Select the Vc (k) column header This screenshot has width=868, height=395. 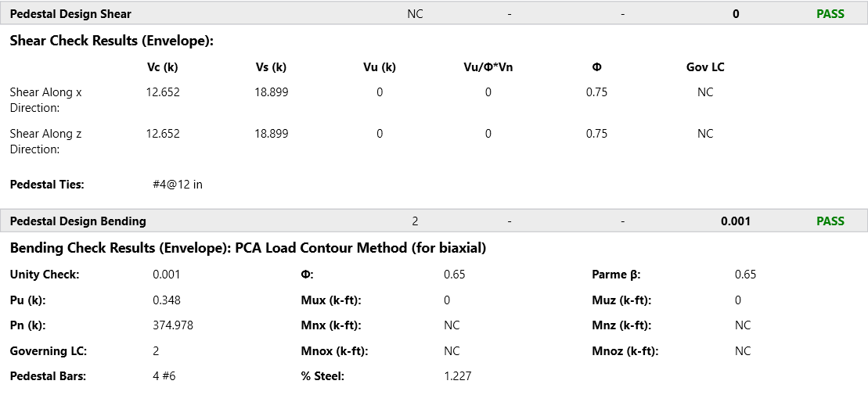pos(162,67)
